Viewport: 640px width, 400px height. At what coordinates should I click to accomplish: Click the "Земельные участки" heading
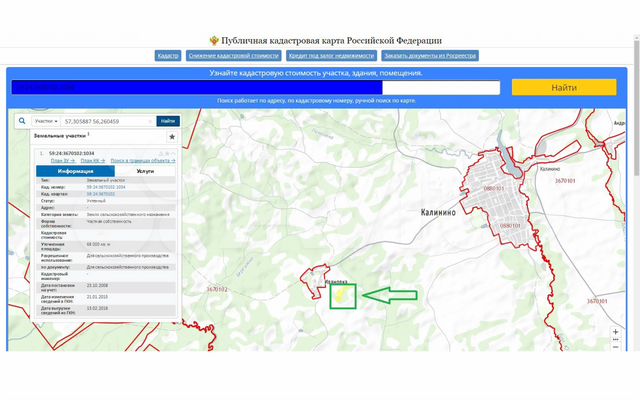(60, 136)
